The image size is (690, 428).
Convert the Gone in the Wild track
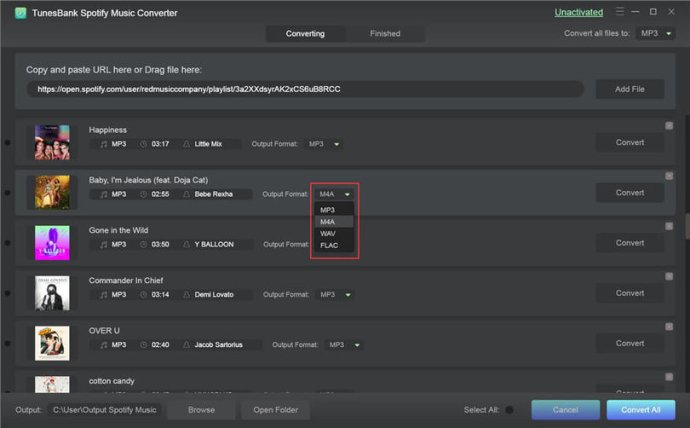click(x=630, y=243)
